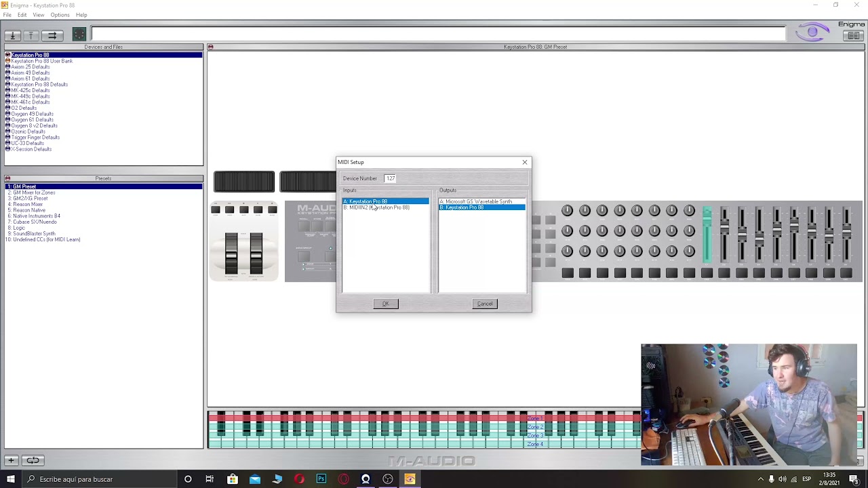Close the MIDI Setup dialog
This screenshot has width=868, height=488.
coord(524,162)
